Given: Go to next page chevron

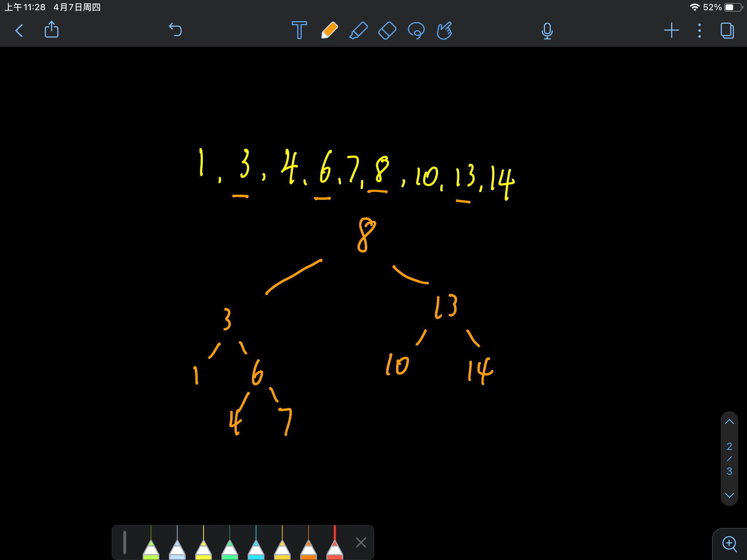Looking at the screenshot, I should 729,495.
